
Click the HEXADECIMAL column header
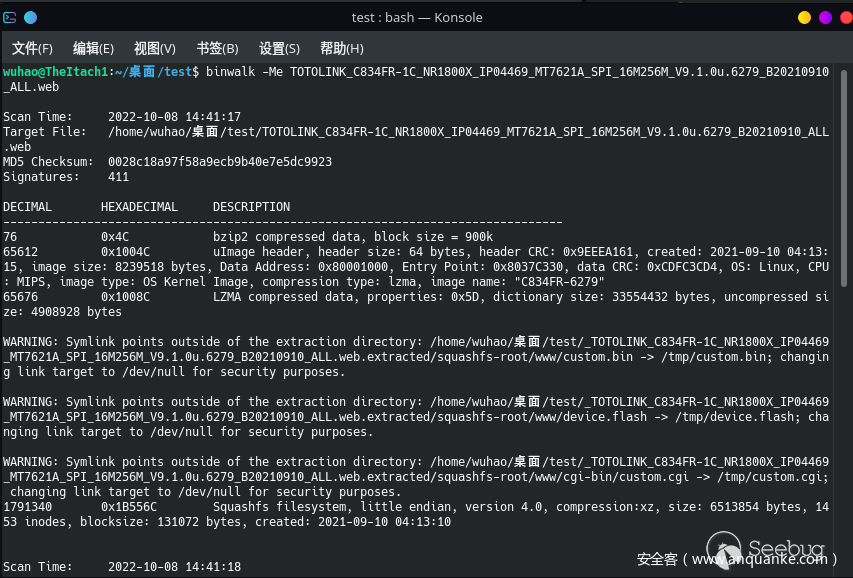[x=140, y=206]
